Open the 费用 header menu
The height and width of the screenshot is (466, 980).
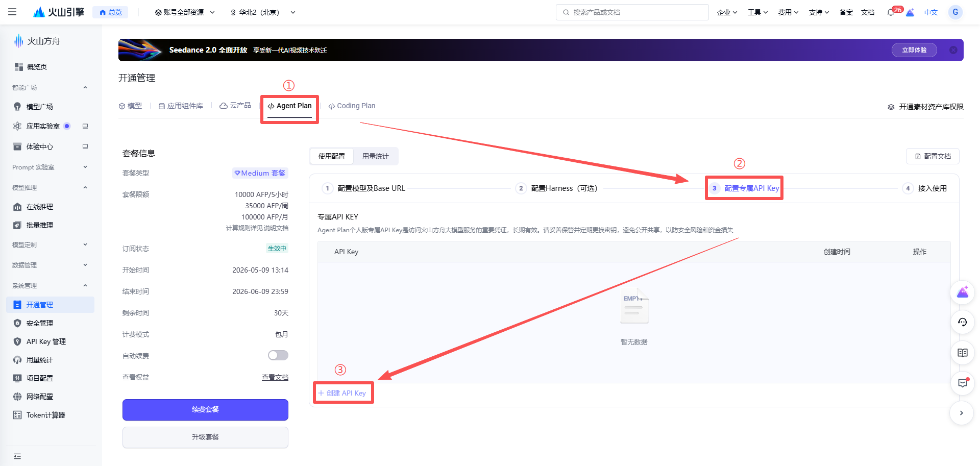pos(788,12)
